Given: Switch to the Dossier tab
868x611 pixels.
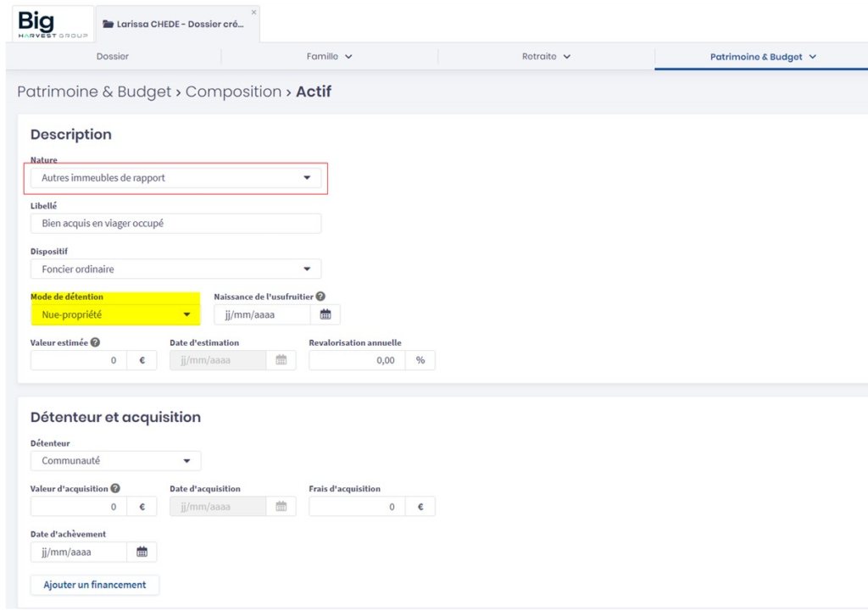Looking at the screenshot, I should 112,57.
